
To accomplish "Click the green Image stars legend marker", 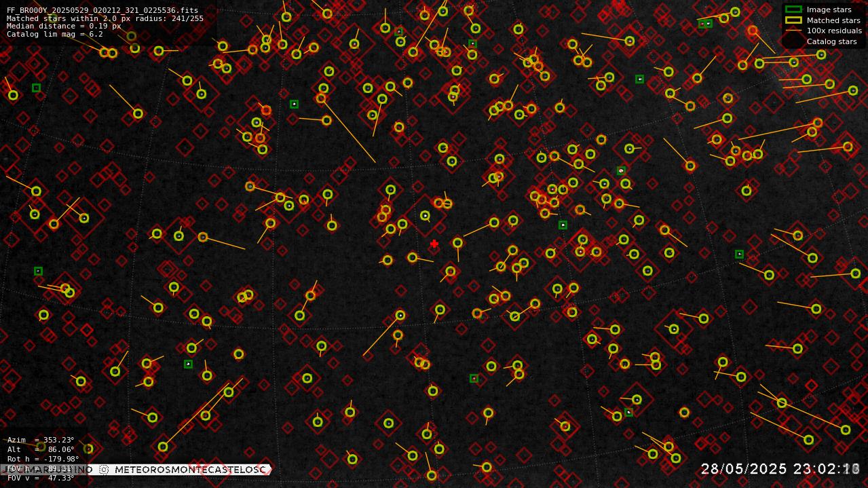I will pos(793,10).
